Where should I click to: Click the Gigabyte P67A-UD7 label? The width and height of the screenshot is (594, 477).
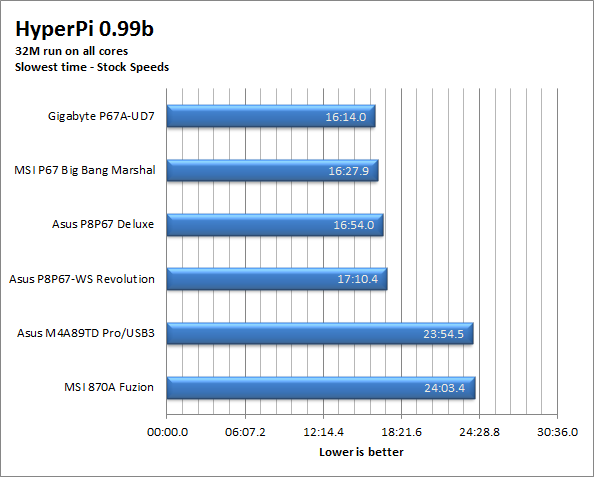coord(101,116)
